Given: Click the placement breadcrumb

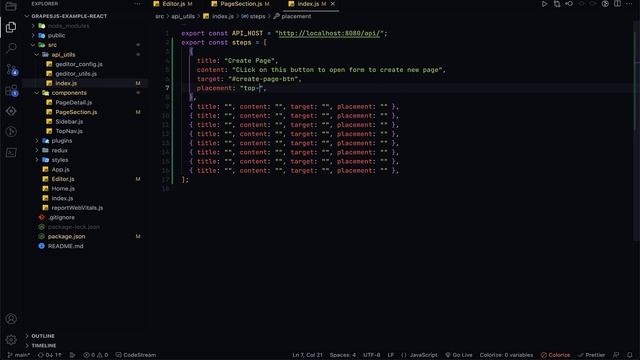Looking at the screenshot, I should tap(296, 16).
